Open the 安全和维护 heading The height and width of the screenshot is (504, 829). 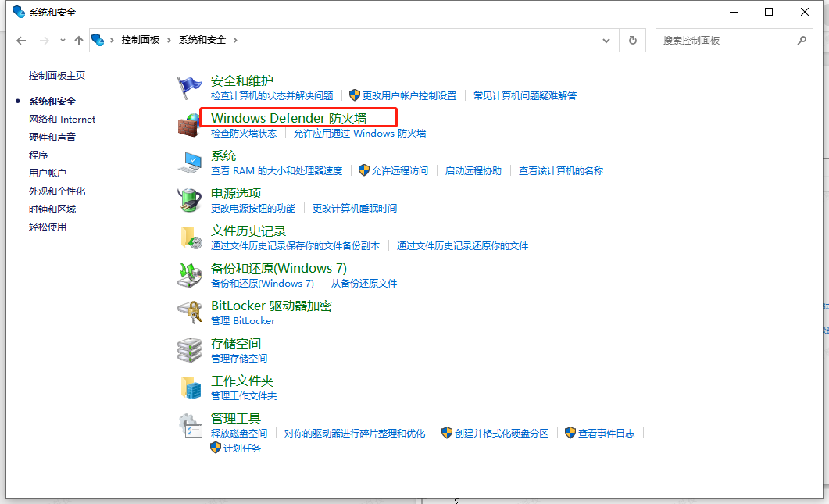(x=242, y=81)
